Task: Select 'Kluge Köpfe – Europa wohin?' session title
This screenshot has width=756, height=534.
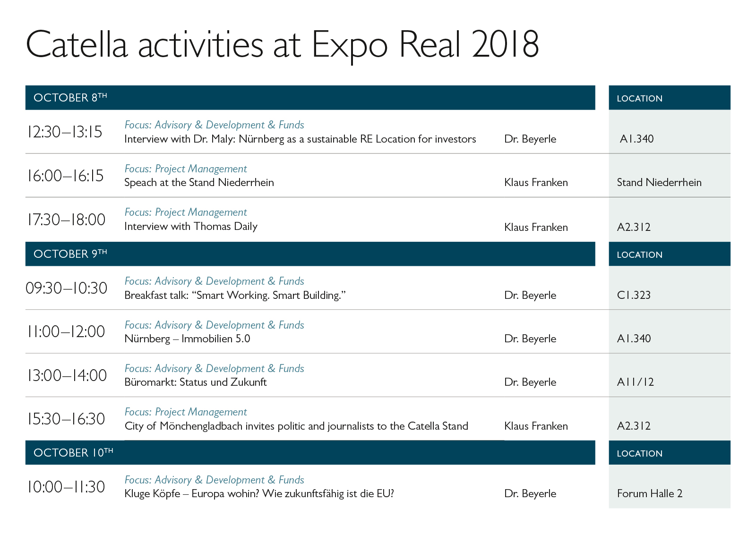Action: (x=259, y=494)
